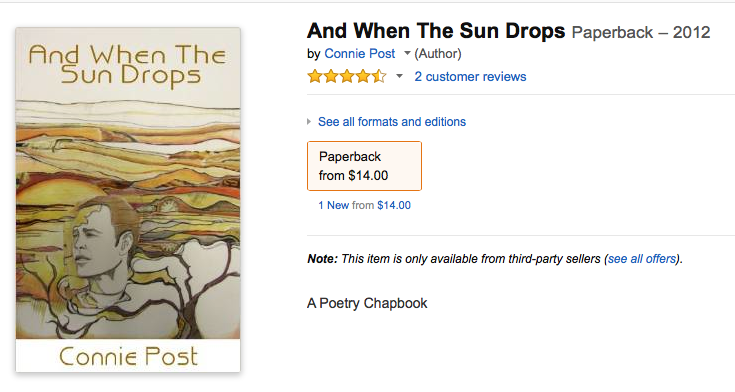Click the half-filled fifth star
The width and height of the screenshot is (735, 392).
[379, 76]
